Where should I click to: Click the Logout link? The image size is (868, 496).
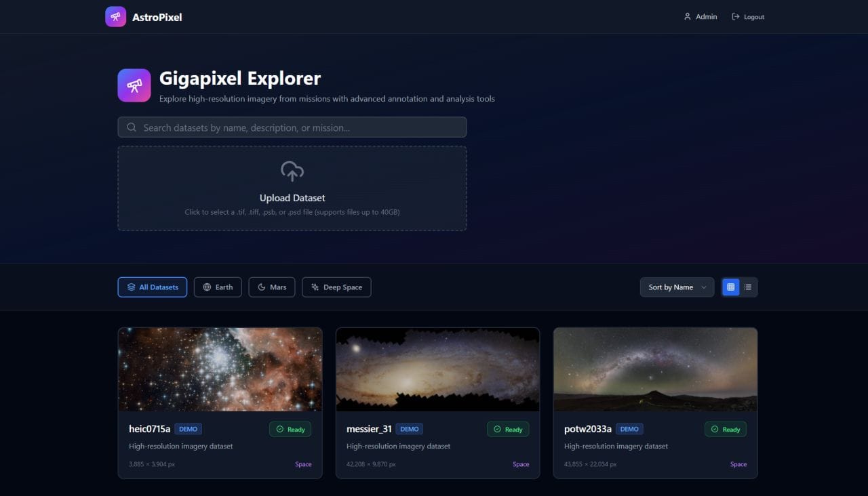pos(748,17)
